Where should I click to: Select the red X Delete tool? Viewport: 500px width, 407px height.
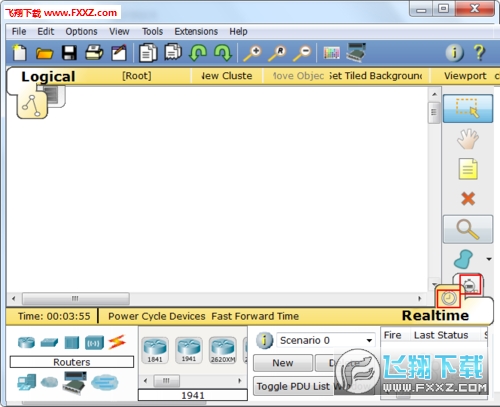468,199
